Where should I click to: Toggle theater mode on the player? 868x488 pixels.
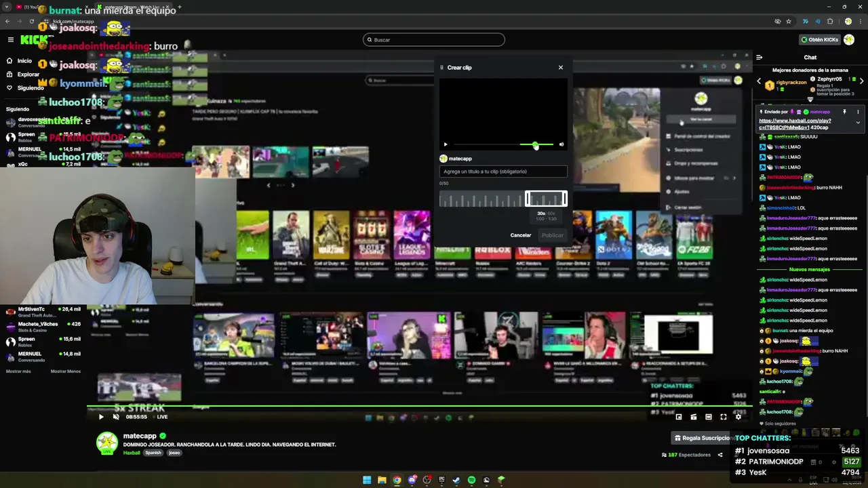coord(709,417)
